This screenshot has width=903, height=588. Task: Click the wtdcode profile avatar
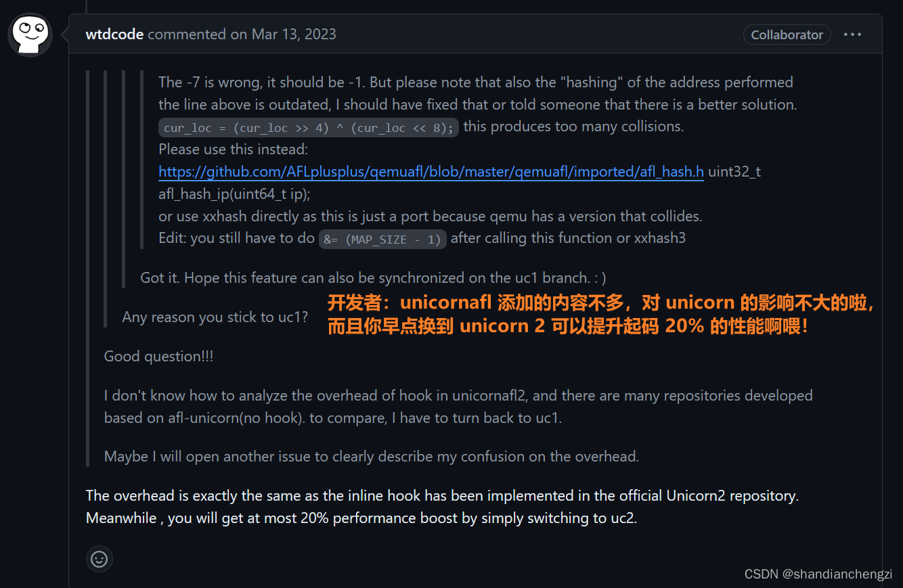click(x=30, y=35)
